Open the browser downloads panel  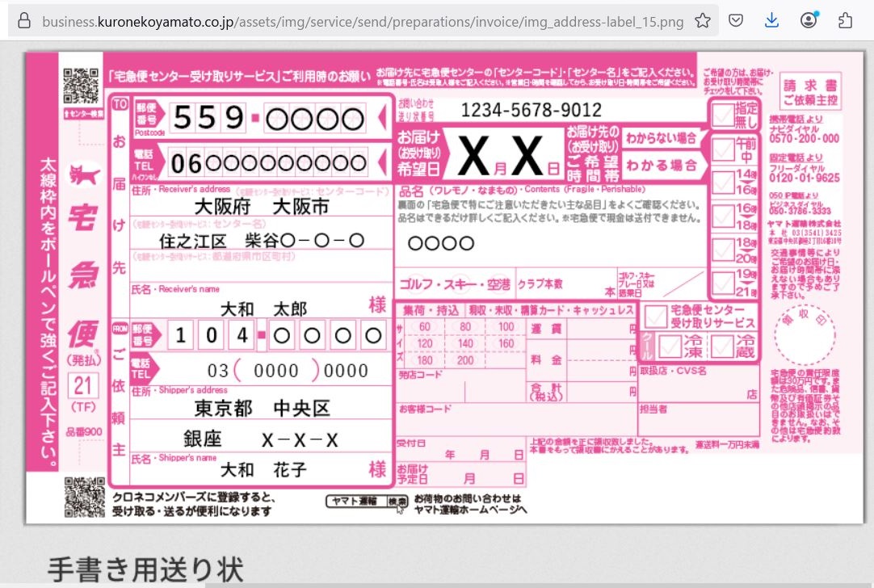tap(772, 21)
